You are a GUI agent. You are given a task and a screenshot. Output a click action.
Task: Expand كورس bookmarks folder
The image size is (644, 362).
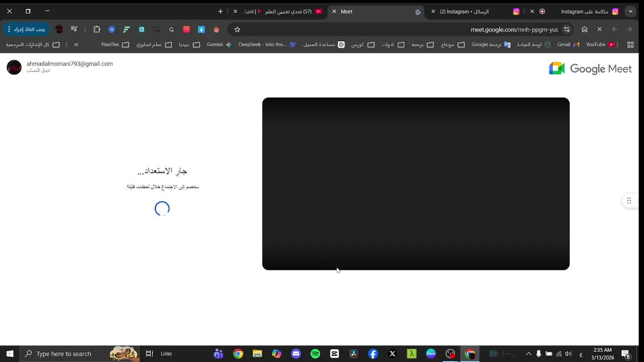[363, 45]
